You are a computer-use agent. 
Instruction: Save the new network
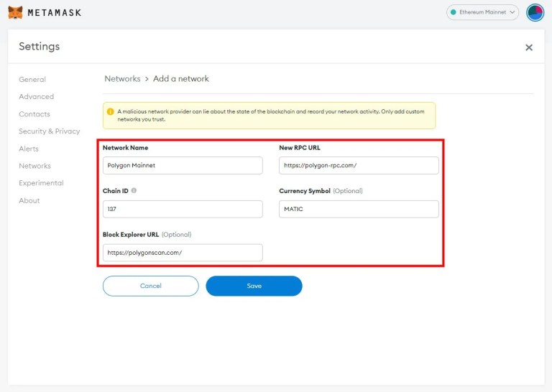[x=254, y=286]
